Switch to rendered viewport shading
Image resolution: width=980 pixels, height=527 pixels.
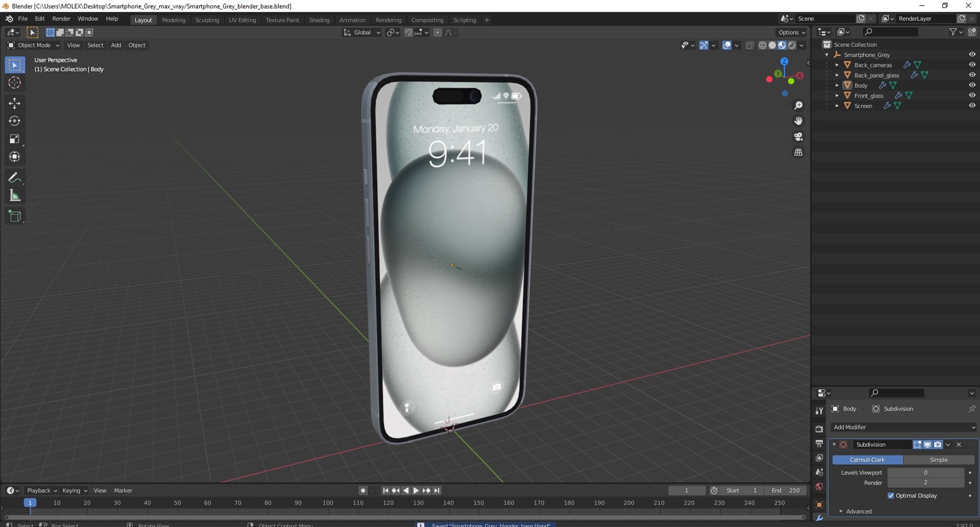pyautogui.click(x=792, y=45)
